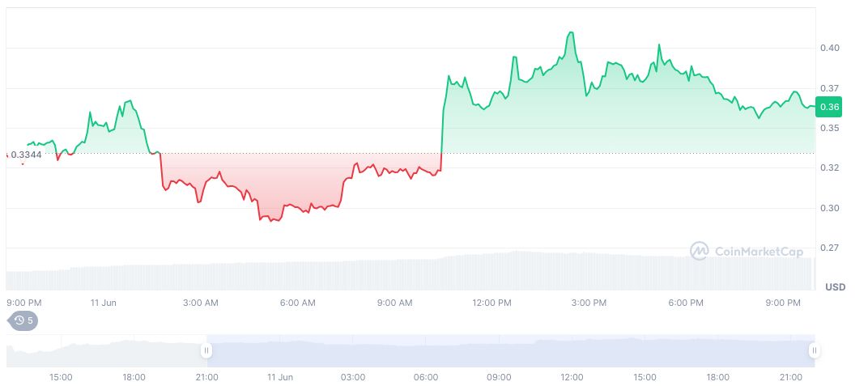Image resolution: width=868 pixels, height=386 pixels.
Task: Click the 09:00 label in the navigator
Action: coord(499,377)
